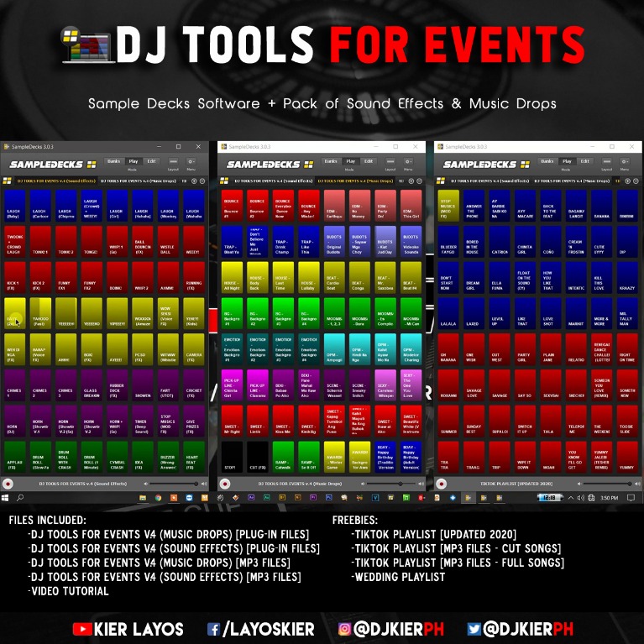The width and height of the screenshot is (644, 644).
Task: Select Music Drops bank tab in middle window
Action: pos(355,181)
